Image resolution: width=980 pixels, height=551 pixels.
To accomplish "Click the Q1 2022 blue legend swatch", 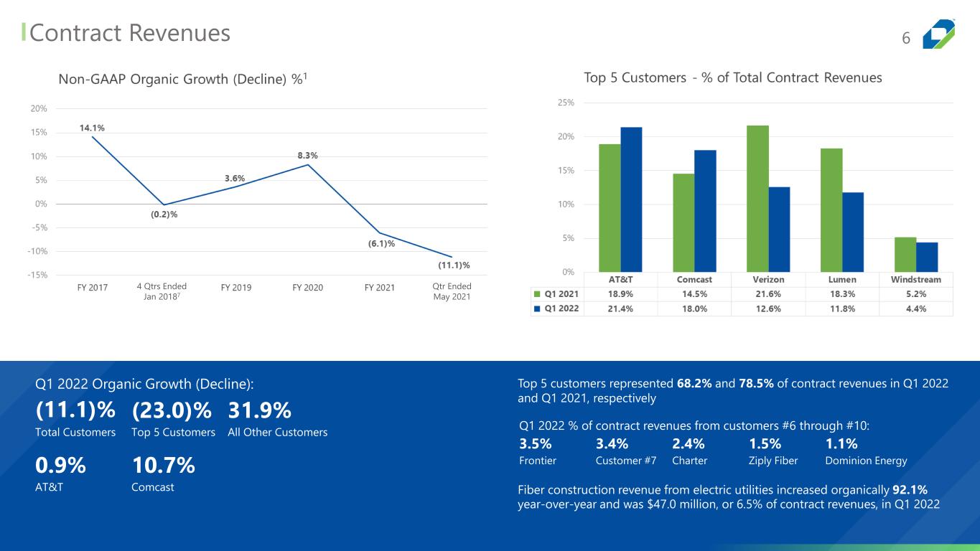I will click(x=536, y=309).
